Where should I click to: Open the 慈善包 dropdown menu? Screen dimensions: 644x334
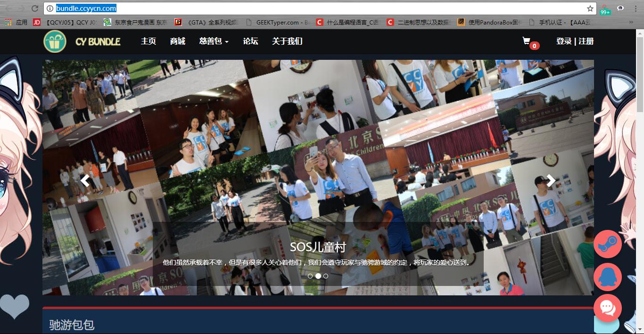[213, 41]
